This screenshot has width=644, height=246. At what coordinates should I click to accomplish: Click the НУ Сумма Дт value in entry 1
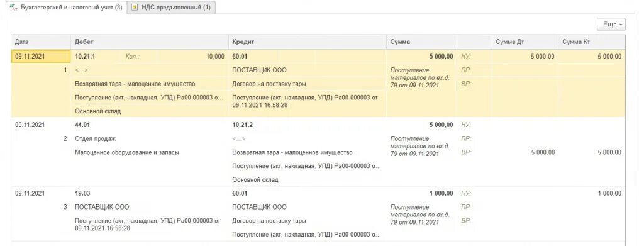point(543,56)
